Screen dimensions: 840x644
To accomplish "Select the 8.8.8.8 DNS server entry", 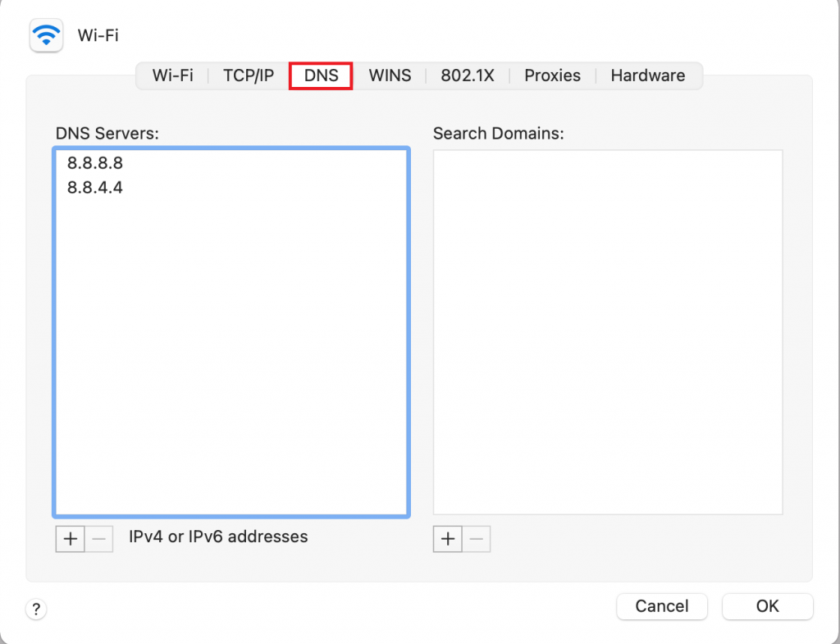I will click(95, 163).
